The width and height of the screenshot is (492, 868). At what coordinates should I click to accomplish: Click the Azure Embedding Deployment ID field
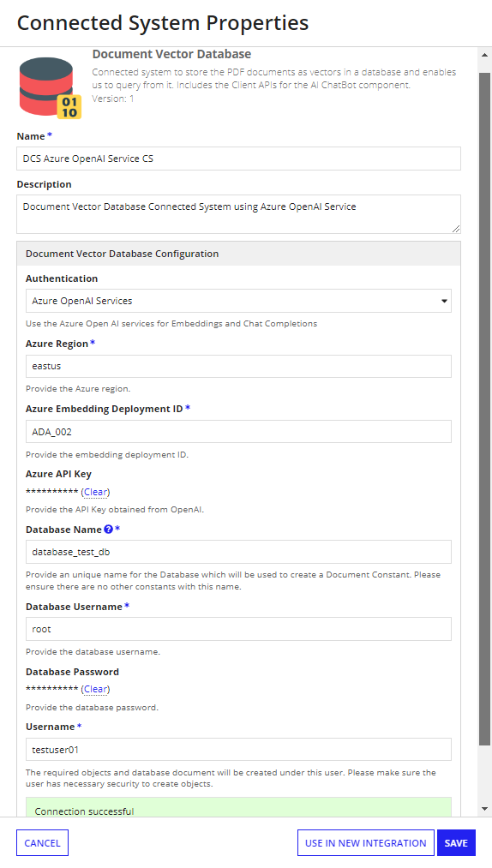[238, 432]
